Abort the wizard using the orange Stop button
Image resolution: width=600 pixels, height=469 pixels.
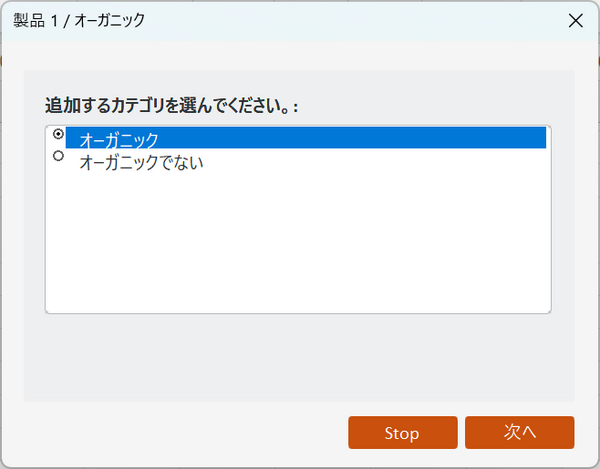coord(402,432)
